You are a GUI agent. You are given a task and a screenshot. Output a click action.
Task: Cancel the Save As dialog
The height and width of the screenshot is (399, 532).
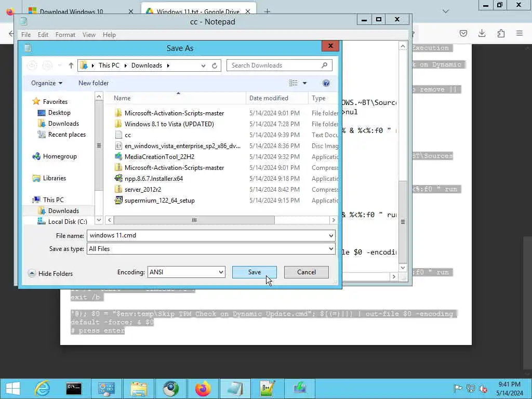click(x=306, y=272)
